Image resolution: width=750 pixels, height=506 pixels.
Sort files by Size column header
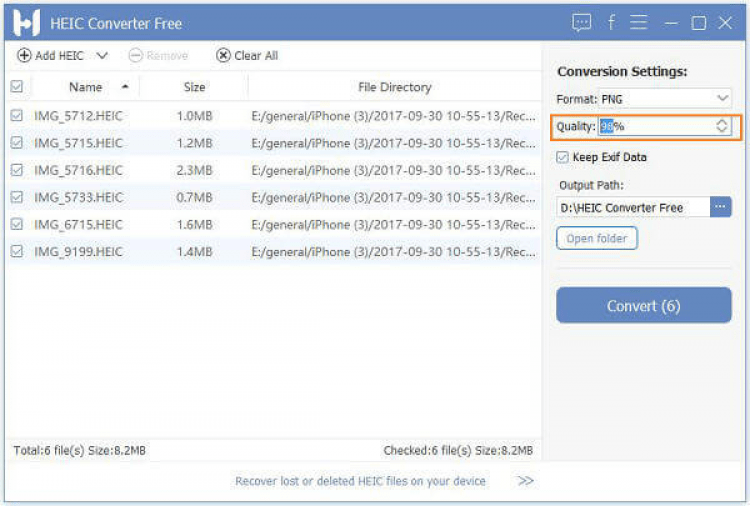click(194, 87)
